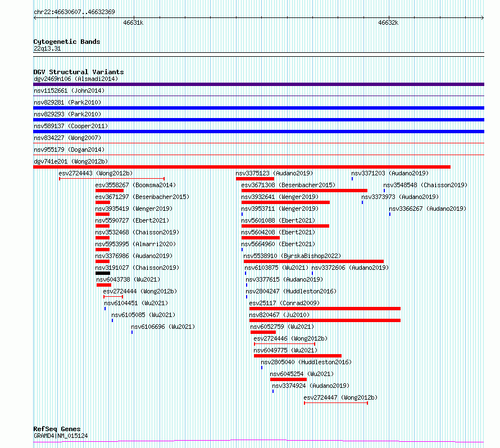Click esv25117 (Conrad2009) label
Screen dimensions: 500x448
(284, 303)
